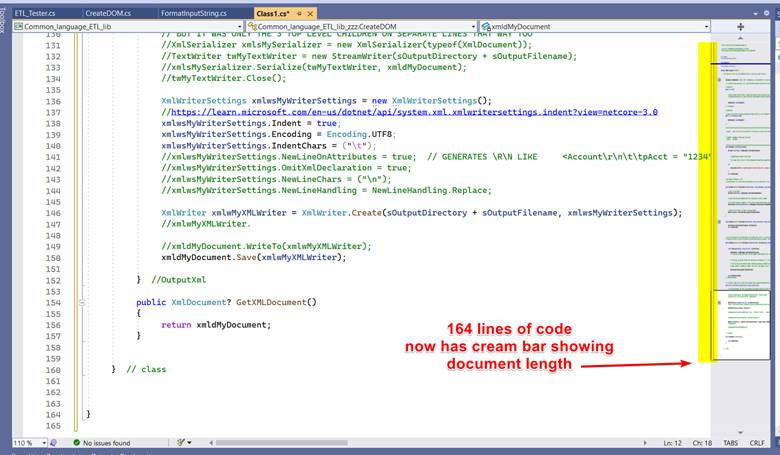Screen dimensions: 780x455
Task: Click line number 146 in the gutter
Action: pyautogui.click(x=53, y=213)
